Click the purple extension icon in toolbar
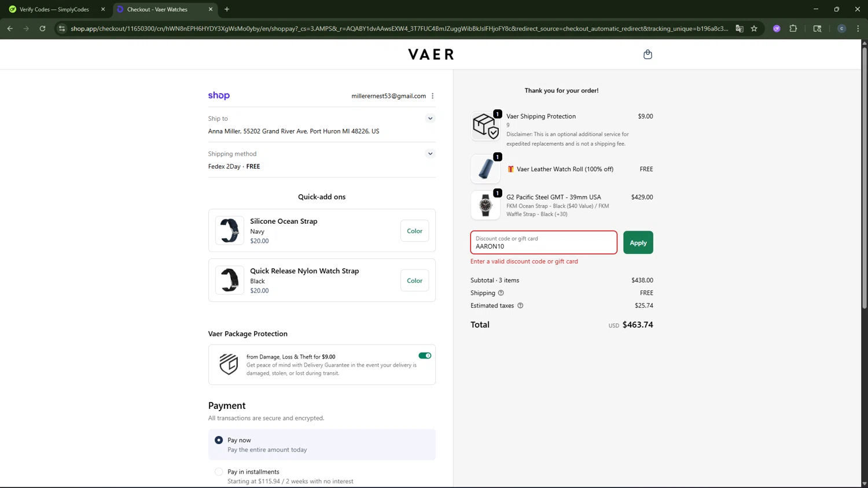This screenshot has width=868, height=488. (x=777, y=28)
